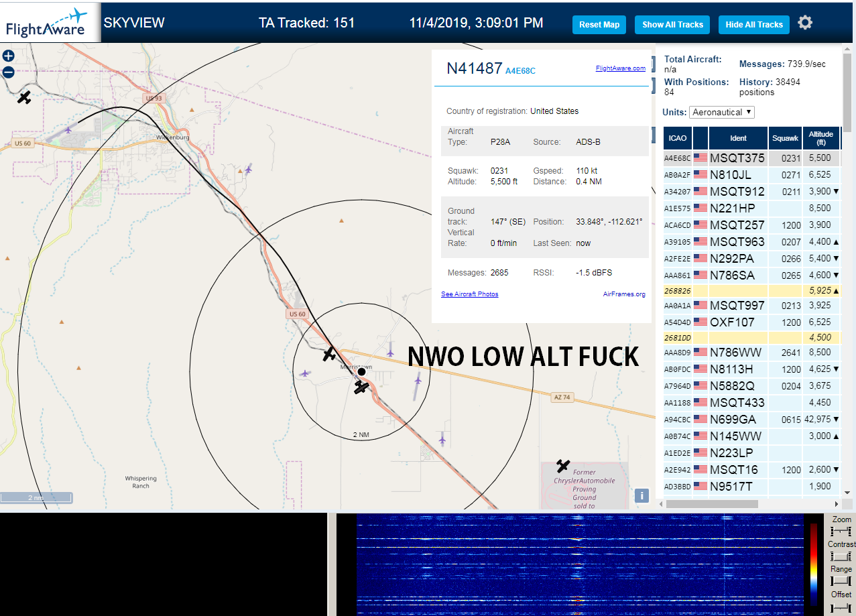Select the MSQT912 aircraft row
This screenshot has height=616, width=856.
[751, 192]
